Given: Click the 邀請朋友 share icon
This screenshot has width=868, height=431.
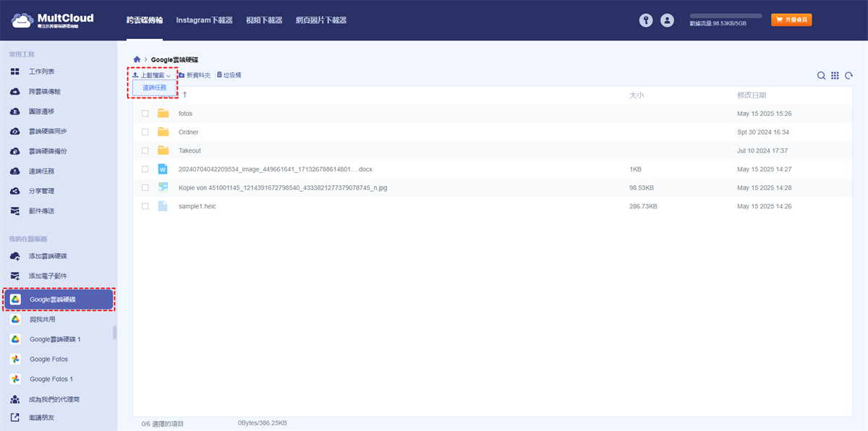Looking at the screenshot, I should (x=14, y=417).
